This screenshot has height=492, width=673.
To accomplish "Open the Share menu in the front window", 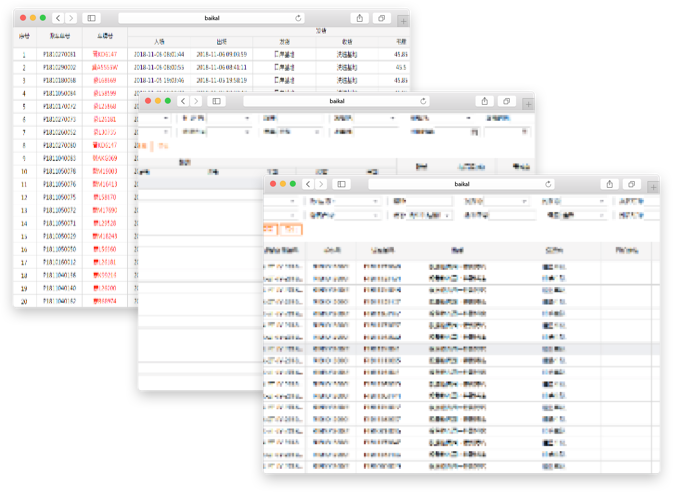I will click(x=609, y=184).
